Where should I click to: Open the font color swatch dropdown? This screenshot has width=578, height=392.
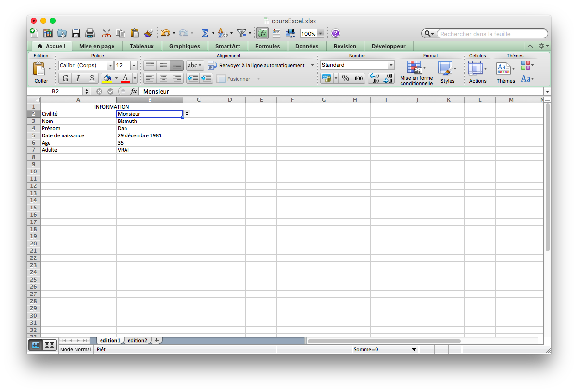point(134,78)
